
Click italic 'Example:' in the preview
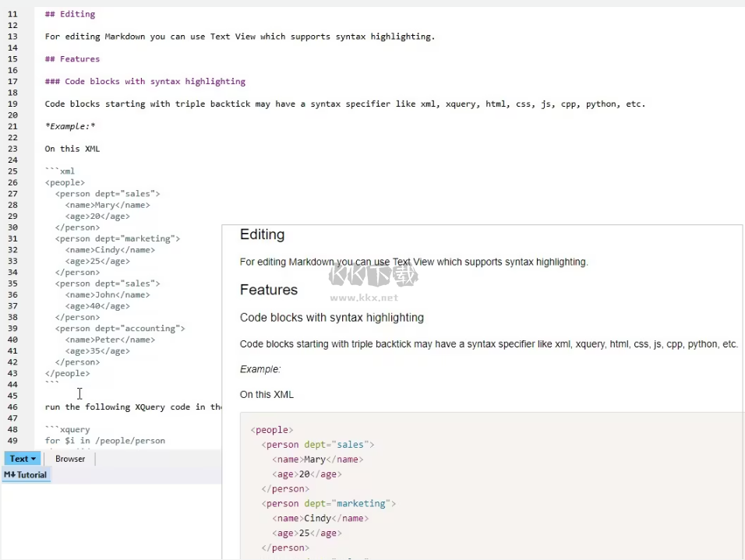pyautogui.click(x=260, y=369)
